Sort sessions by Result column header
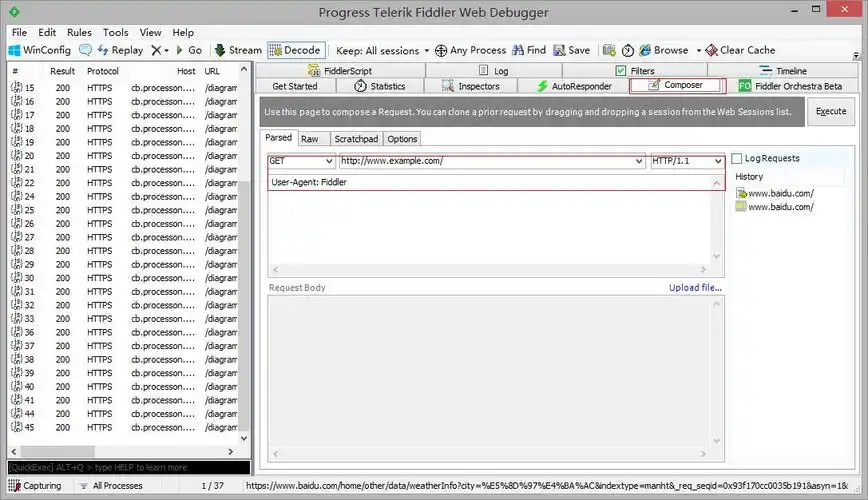This screenshot has height=500, width=868. [62, 71]
